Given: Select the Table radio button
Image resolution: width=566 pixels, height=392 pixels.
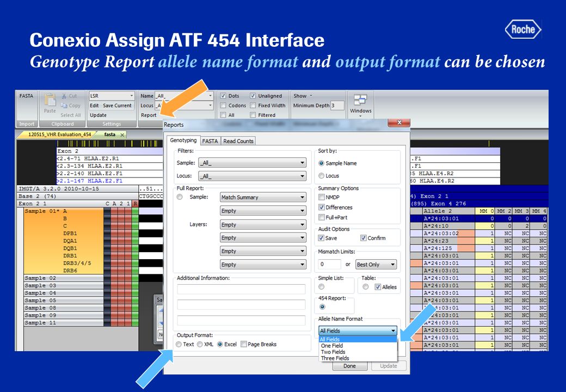Looking at the screenshot, I should (366, 286).
